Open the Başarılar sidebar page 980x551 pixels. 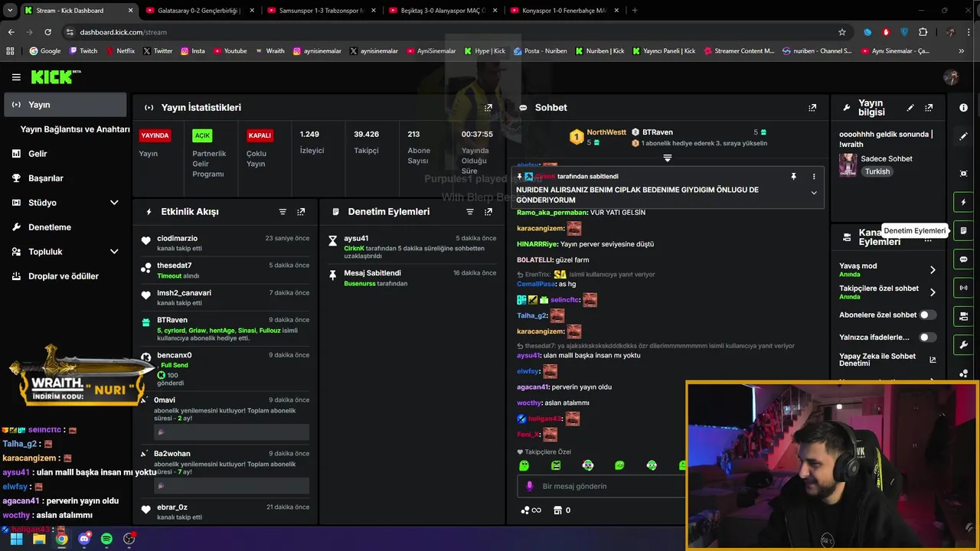(65, 178)
